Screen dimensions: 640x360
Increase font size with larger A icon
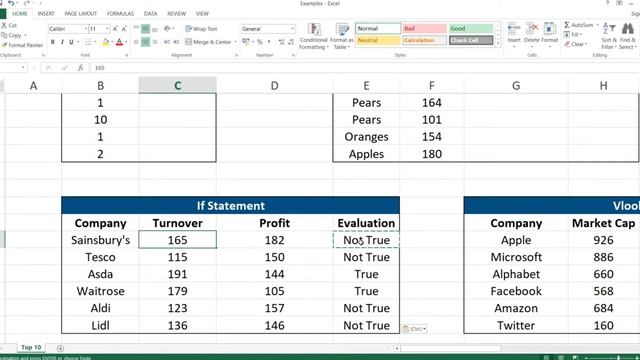[x=115, y=29]
